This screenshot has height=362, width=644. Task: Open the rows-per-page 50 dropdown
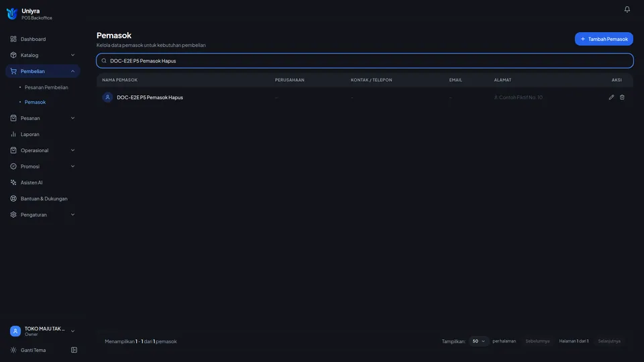pyautogui.click(x=478, y=341)
